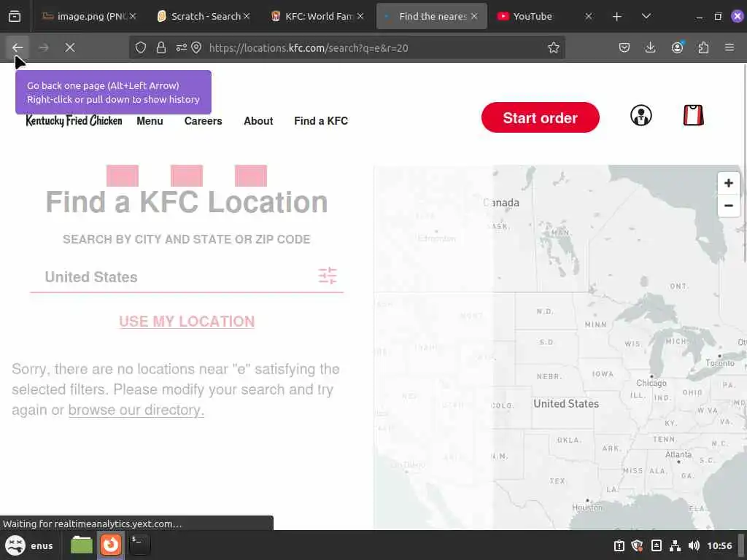
Task: Zoom in on the map with plus
Action: tap(729, 183)
